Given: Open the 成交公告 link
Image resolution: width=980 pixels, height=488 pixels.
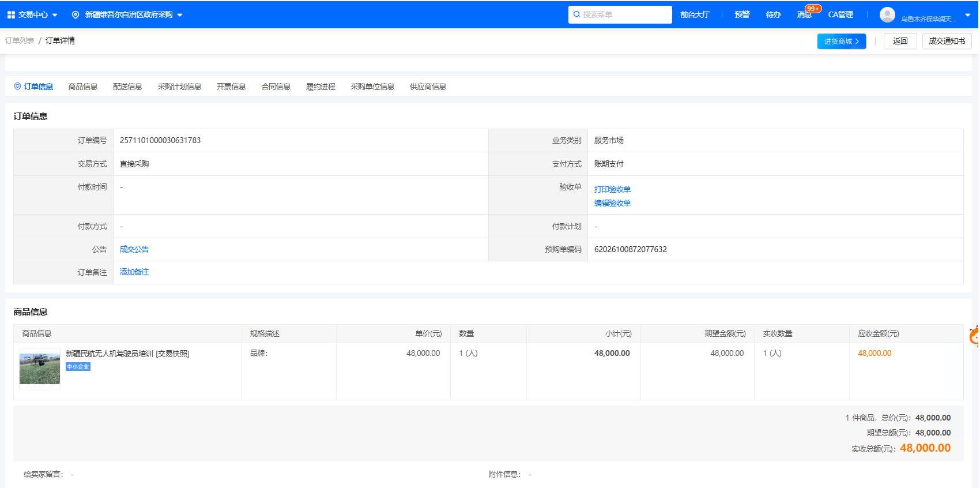Looking at the screenshot, I should (134, 249).
